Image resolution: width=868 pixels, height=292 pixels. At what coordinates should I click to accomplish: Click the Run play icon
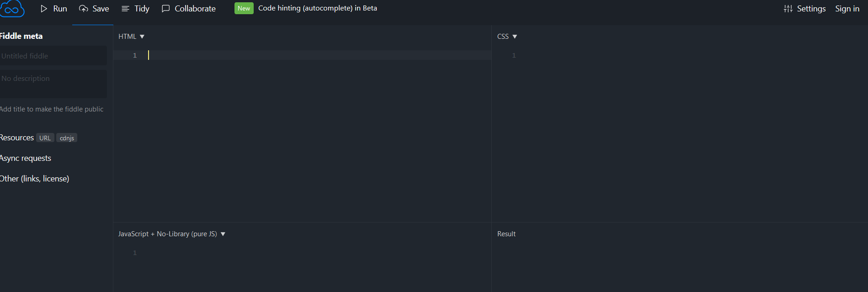tap(44, 9)
